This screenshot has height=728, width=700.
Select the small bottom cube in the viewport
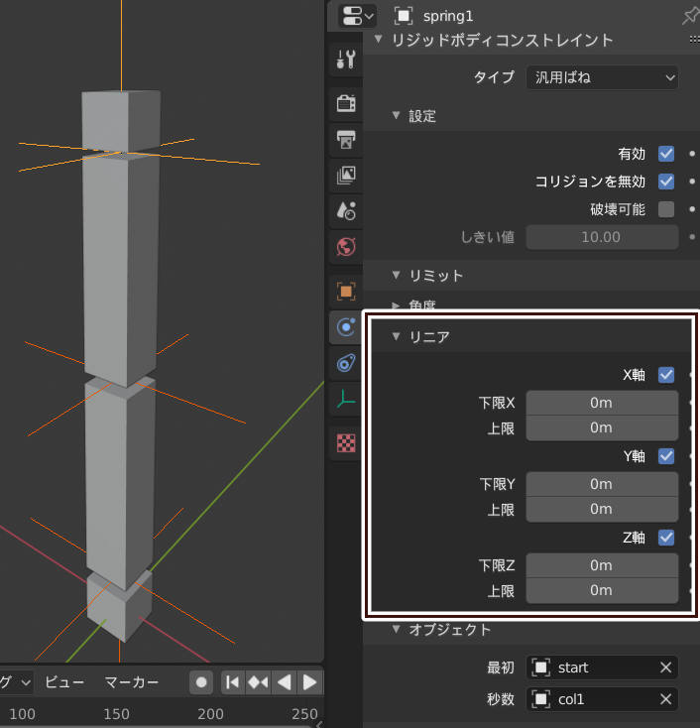(120, 606)
